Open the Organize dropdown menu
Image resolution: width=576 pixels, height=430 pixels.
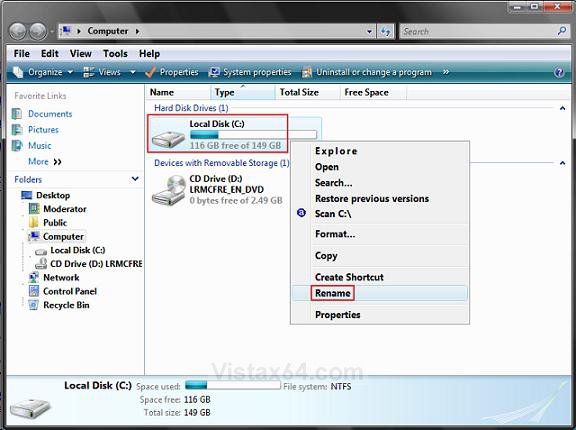(x=43, y=72)
